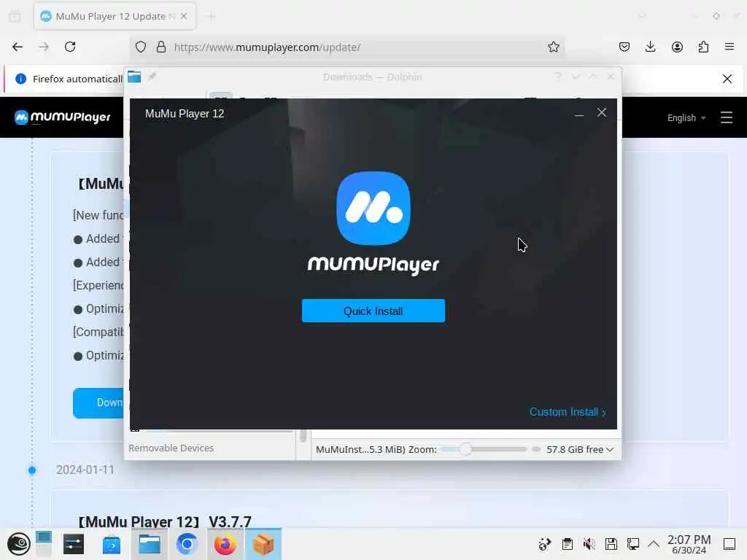This screenshot has width=747, height=560.
Task: Open the Save to Pocket button
Action: point(624,47)
